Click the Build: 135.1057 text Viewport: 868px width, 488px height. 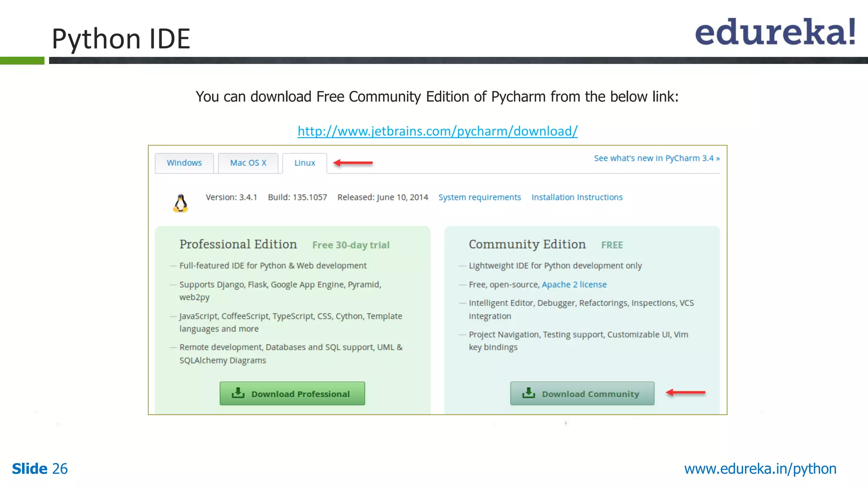click(298, 197)
